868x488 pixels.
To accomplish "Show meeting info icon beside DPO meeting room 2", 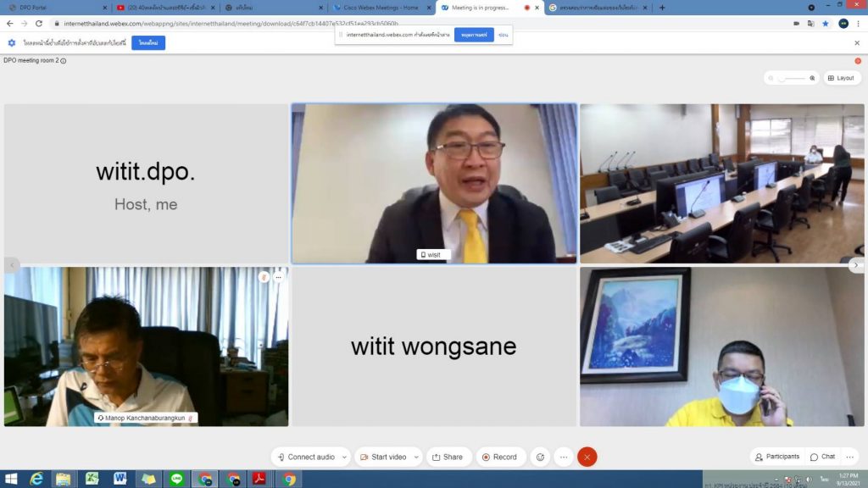I will point(64,61).
